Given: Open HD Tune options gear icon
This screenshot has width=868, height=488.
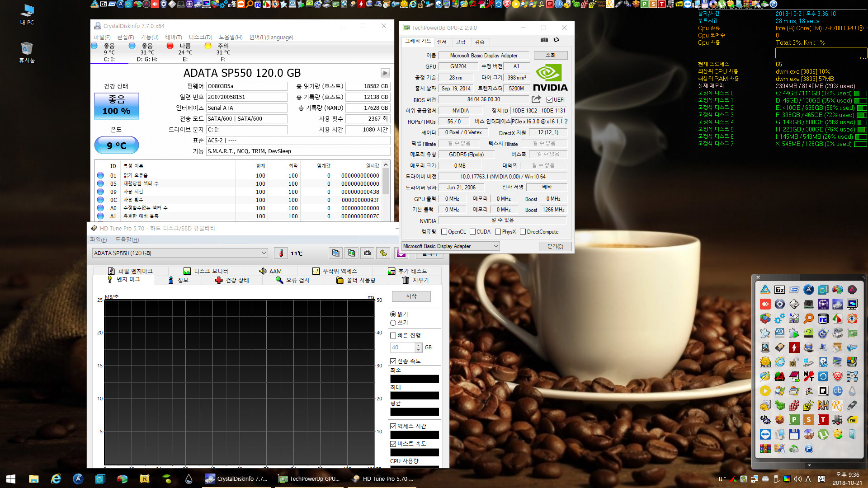Looking at the screenshot, I should (383, 253).
